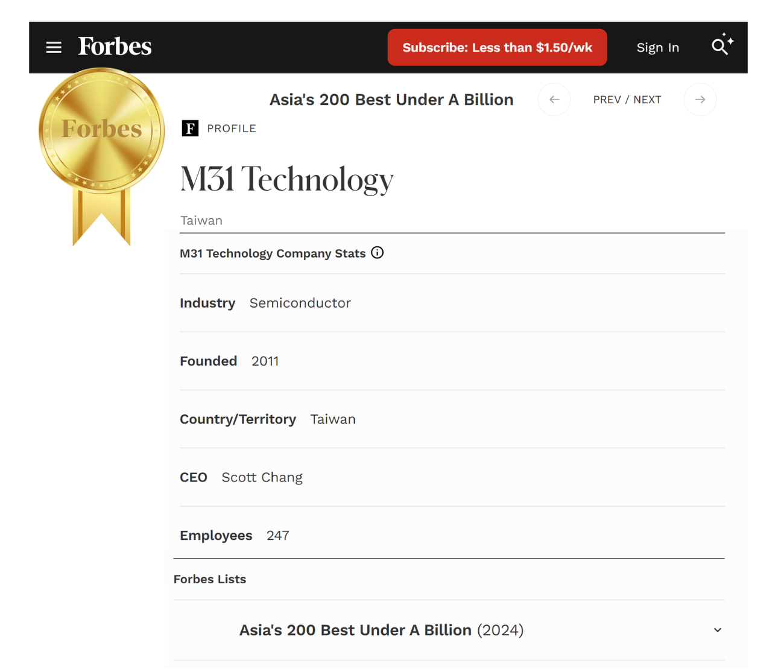The image size is (784, 672).
Task: Click the M31 Technology title
Action: point(286,179)
